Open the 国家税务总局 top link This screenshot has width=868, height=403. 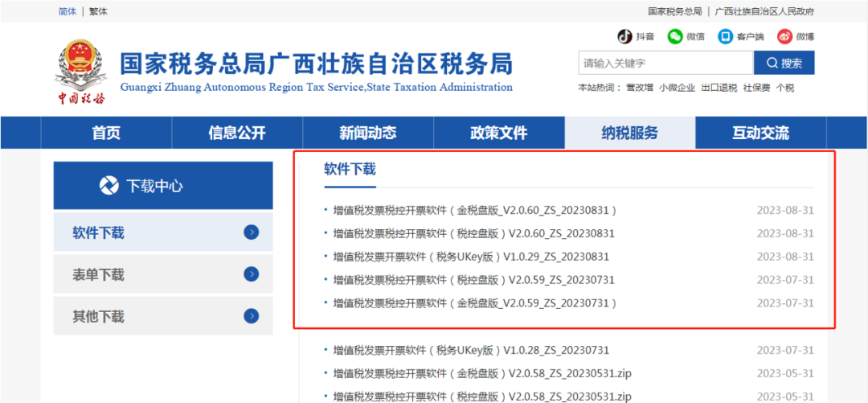(x=675, y=11)
